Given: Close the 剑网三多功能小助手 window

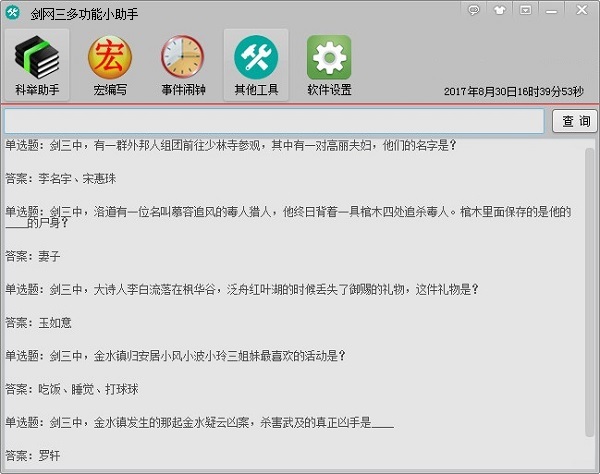Looking at the screenshot, I should [x=582, y=10].
